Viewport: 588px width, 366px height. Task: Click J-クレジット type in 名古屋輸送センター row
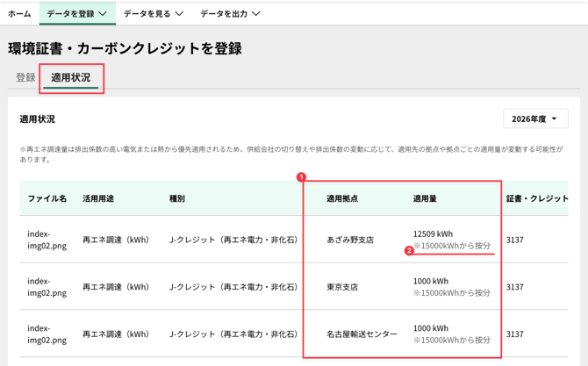point(233,334)
